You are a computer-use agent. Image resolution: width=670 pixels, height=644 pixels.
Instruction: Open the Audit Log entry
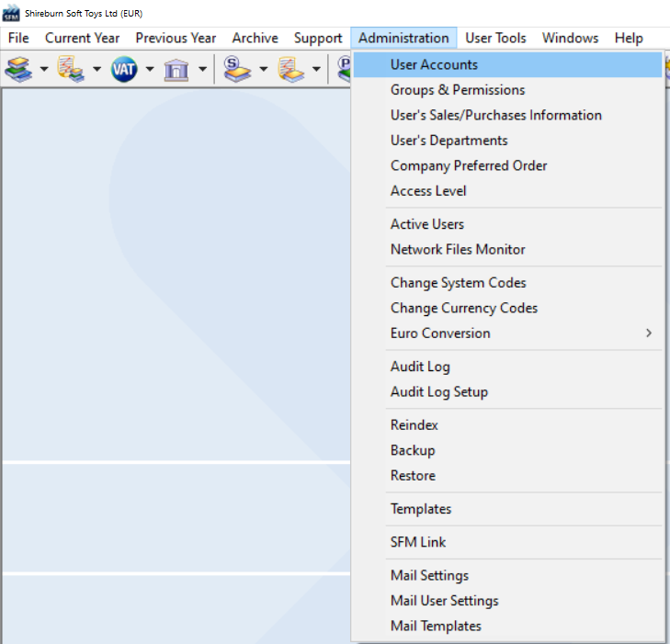[507, 367]
